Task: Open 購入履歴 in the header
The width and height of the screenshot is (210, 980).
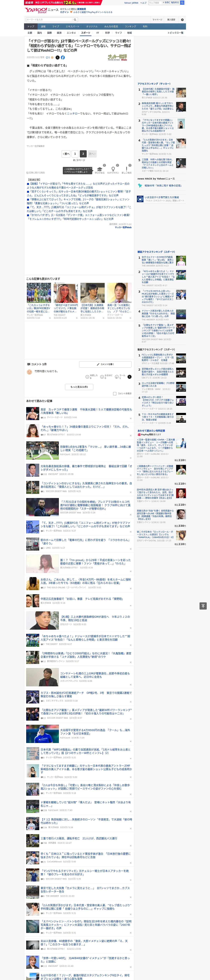Action: (x=171, y=20)
